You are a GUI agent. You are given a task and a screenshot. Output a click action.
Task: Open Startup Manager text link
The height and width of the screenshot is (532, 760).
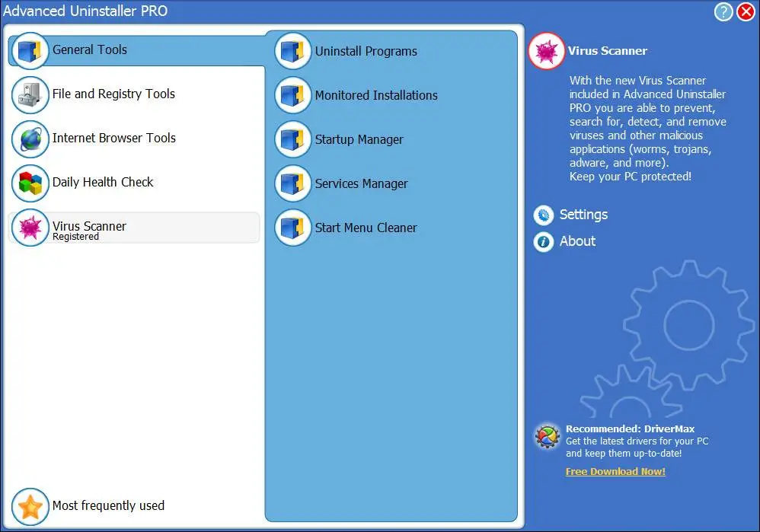point(359,140)
